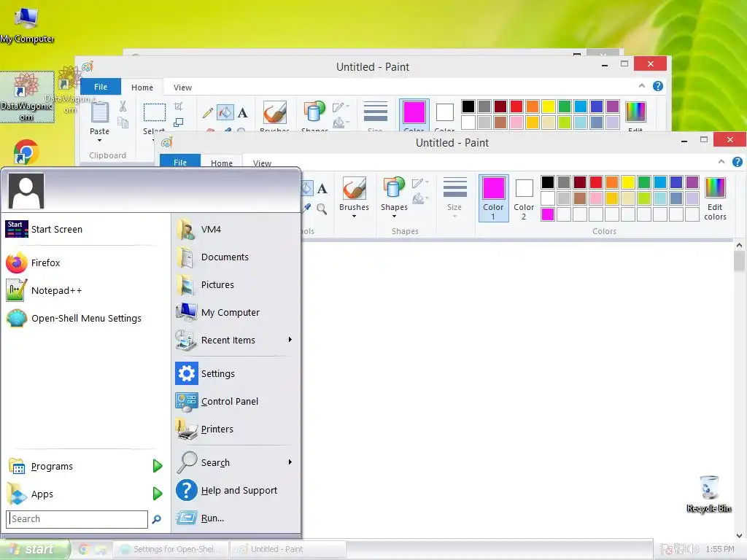This screenshot has width=747, height=560.
Task: Click Paste icon in back Paint window
Action: click(x=100, y=112)
